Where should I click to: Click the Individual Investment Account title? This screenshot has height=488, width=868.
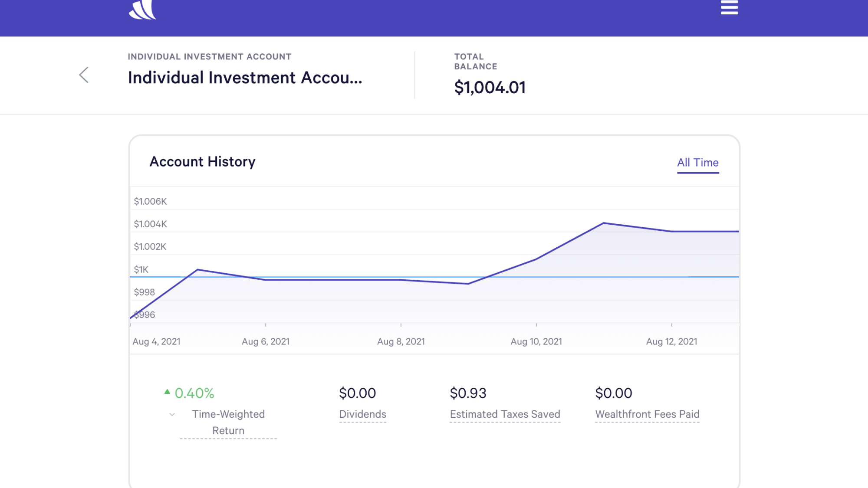pyautogui.click(x=245, y=78)
